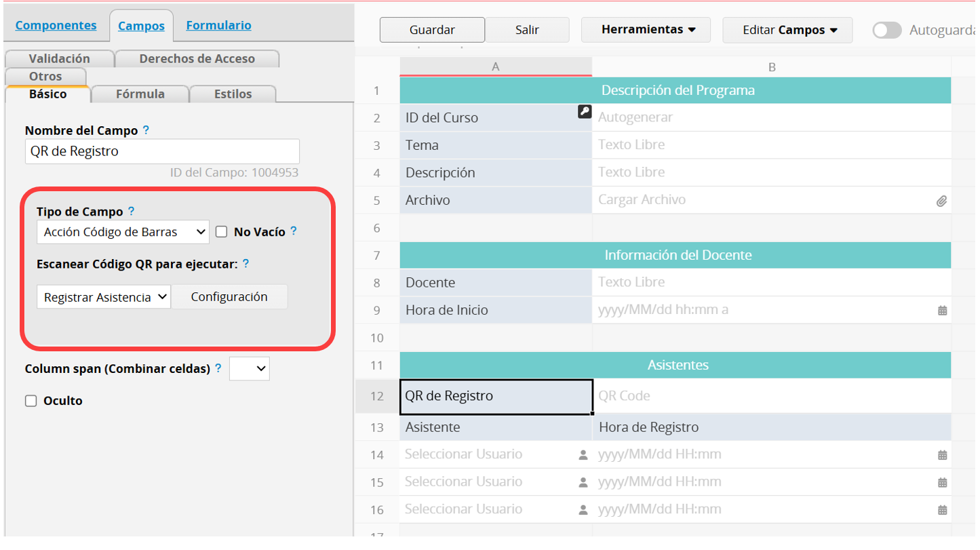The height and width of the screenshot is (550, 980).
Task: Click help icon next to Tipo de Campo
Action: tap(132, 211)
